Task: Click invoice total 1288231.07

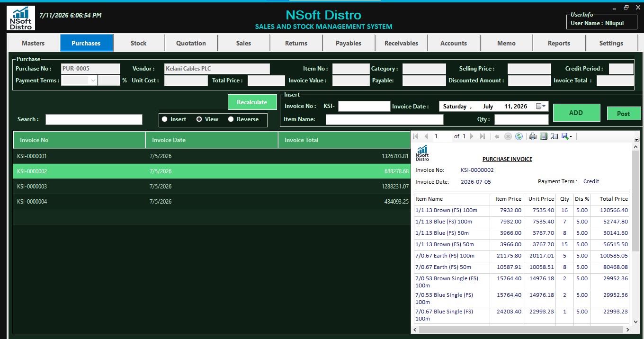Action: coord(394,187)
